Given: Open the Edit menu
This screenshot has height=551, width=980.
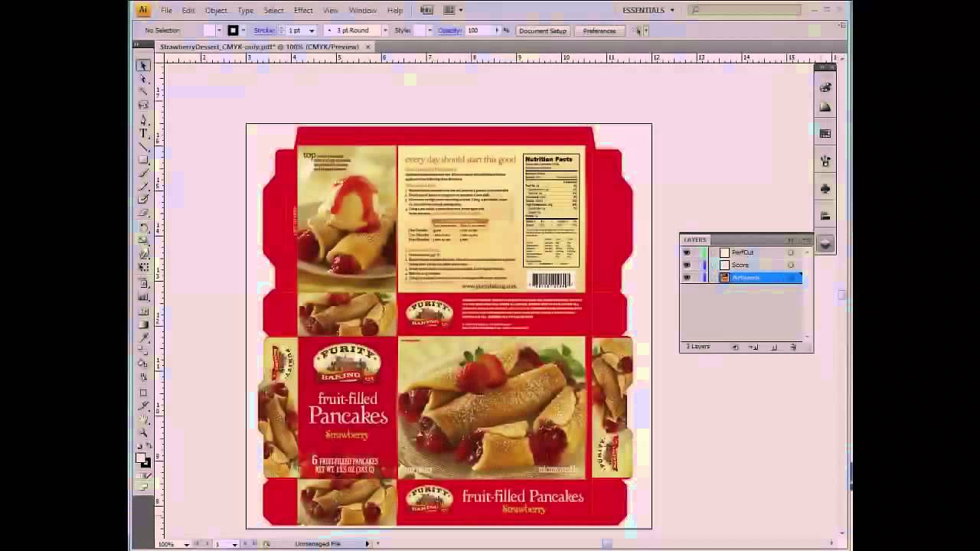Looking at the screenshot, I should click(188, 11).
